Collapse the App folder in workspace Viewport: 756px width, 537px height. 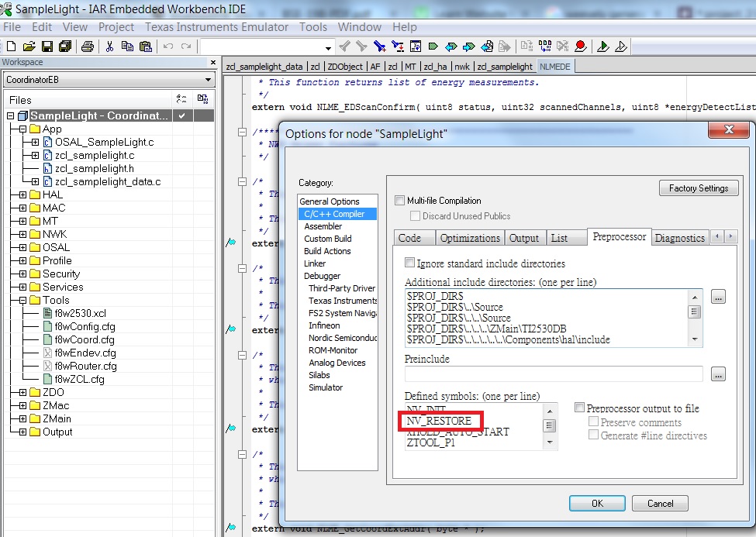(22, 129)
